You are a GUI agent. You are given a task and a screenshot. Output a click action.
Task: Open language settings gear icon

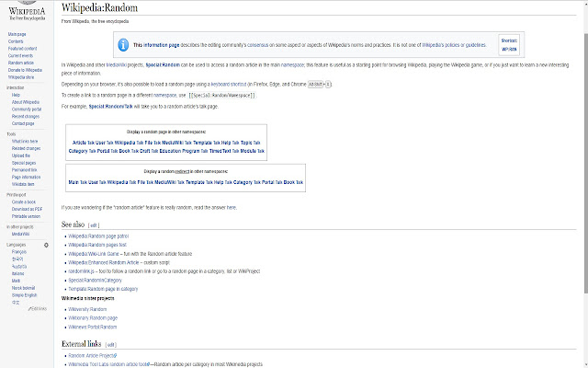(46, 245)
